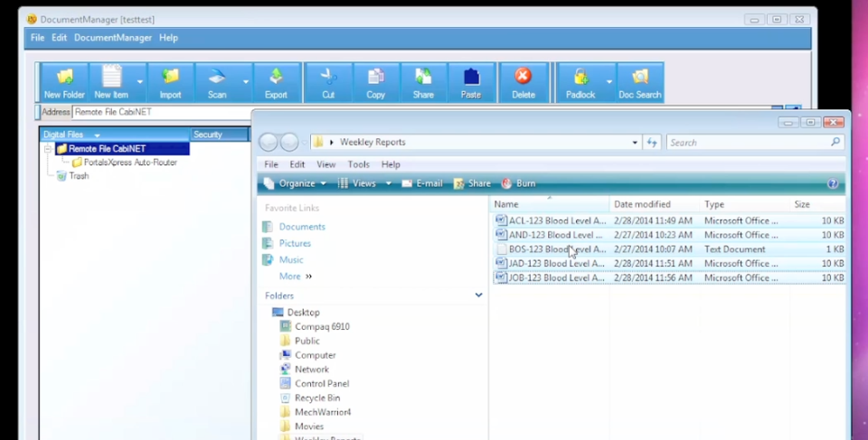The width and height of the screenshot is (868, 440).
Task: Open the address bar history dropdown
Action: [x=635, y=143]
